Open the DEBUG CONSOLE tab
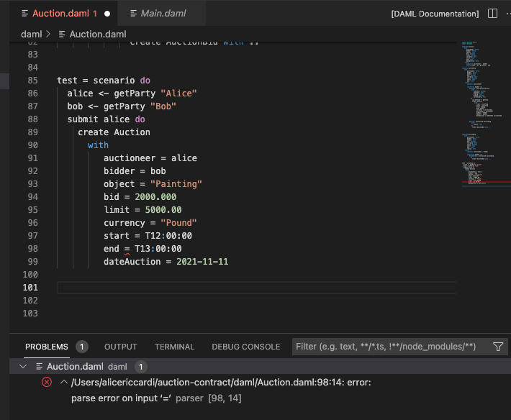 coord(245,347)
